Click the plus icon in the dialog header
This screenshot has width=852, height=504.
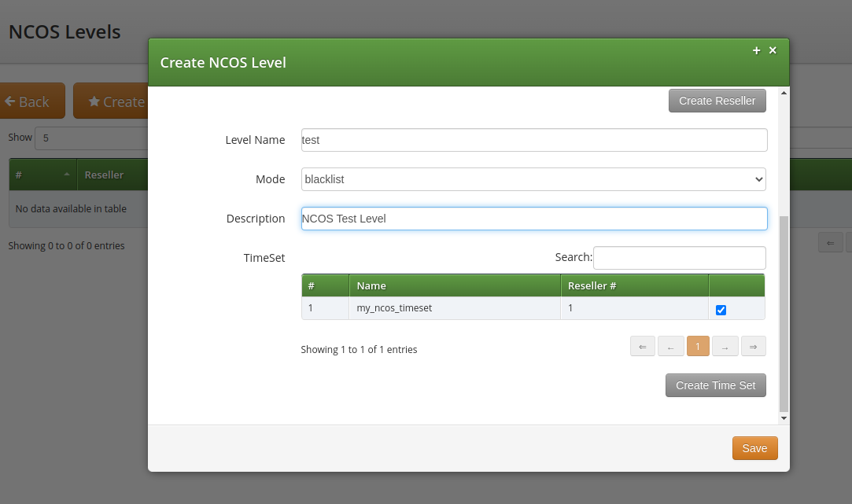click(x=756, y=50)
